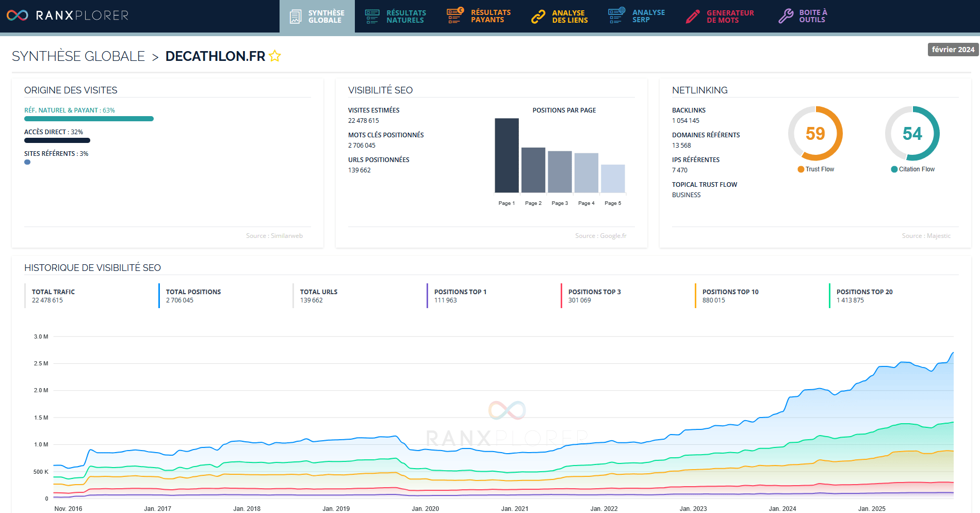Select the Total URLs tab
The image size is (980, 513).
pyautogui.click(x=318, y=295)
